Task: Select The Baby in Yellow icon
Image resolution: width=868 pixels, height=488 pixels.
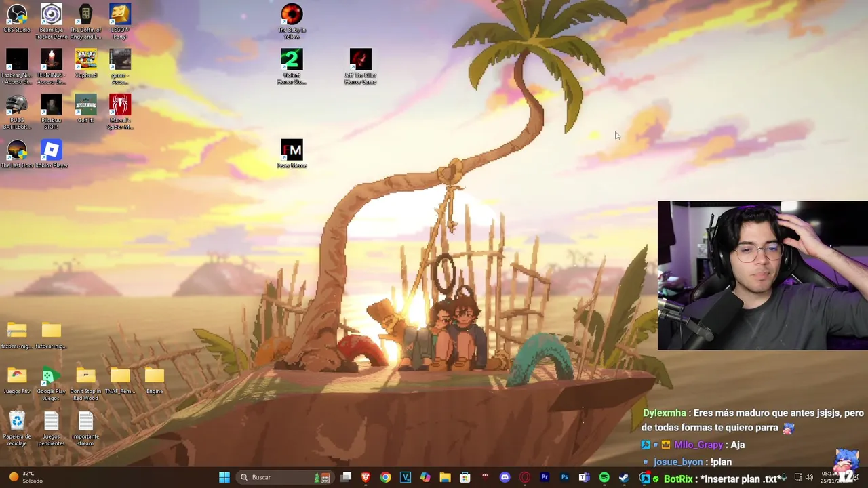Action: tap(292, 22)
